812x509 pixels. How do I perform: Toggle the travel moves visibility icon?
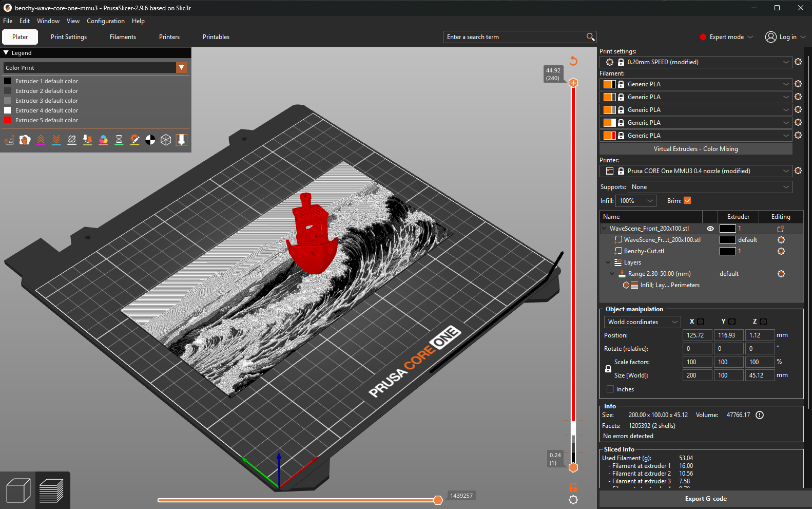[x=9, y=140]
